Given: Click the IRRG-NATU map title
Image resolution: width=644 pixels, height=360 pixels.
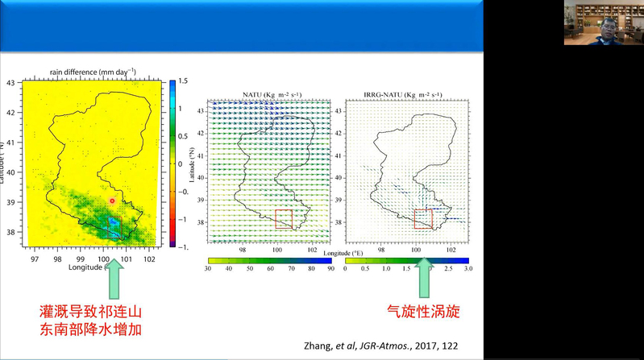Looking at the screenshot, I should (407, 95).
